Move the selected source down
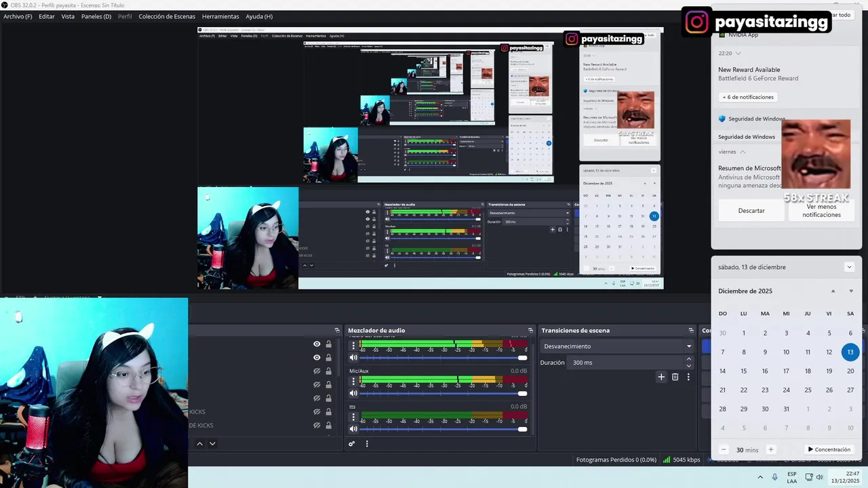 tap(212, 443)
